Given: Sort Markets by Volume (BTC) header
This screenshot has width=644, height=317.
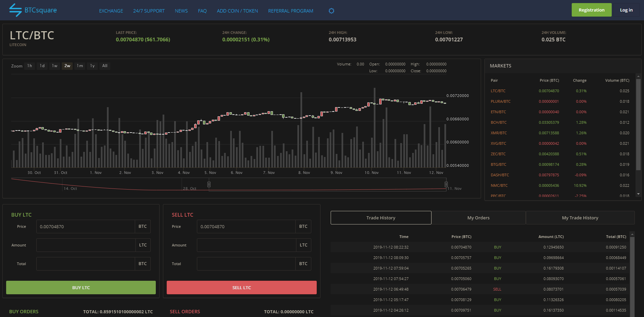Looking at the screenshot, I should click(x=617, y=80).
